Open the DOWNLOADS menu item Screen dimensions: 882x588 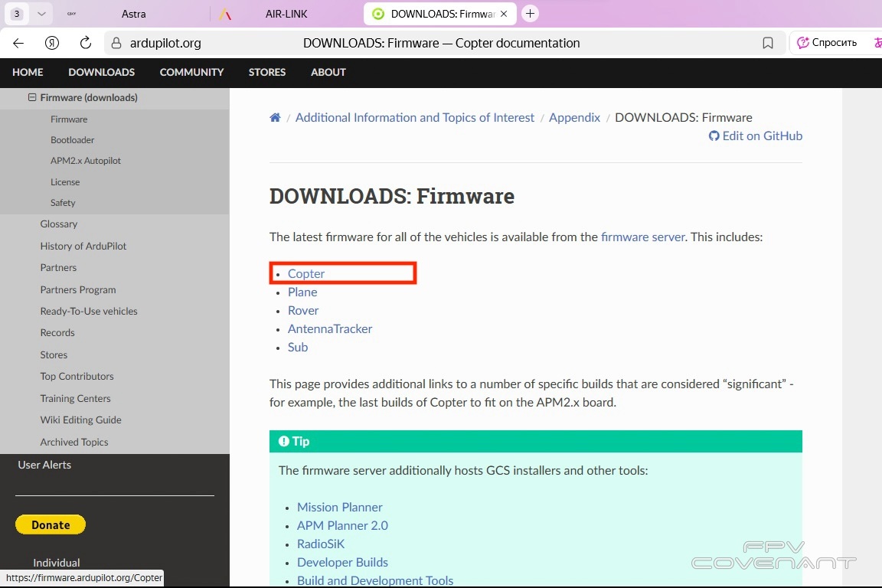click(101, 72)
